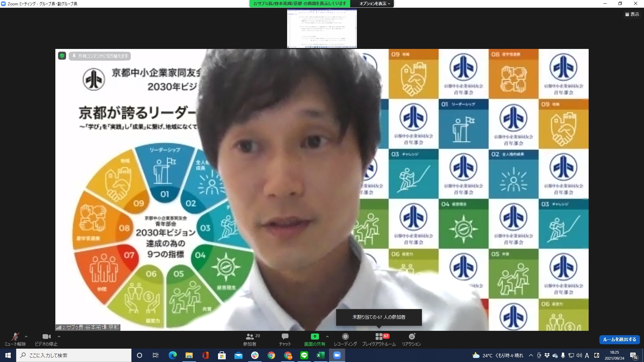This screenshot has width=644, height=362.
Task: Launch Microsoft Edge from taskbar
Action: [x=172, y=355]
